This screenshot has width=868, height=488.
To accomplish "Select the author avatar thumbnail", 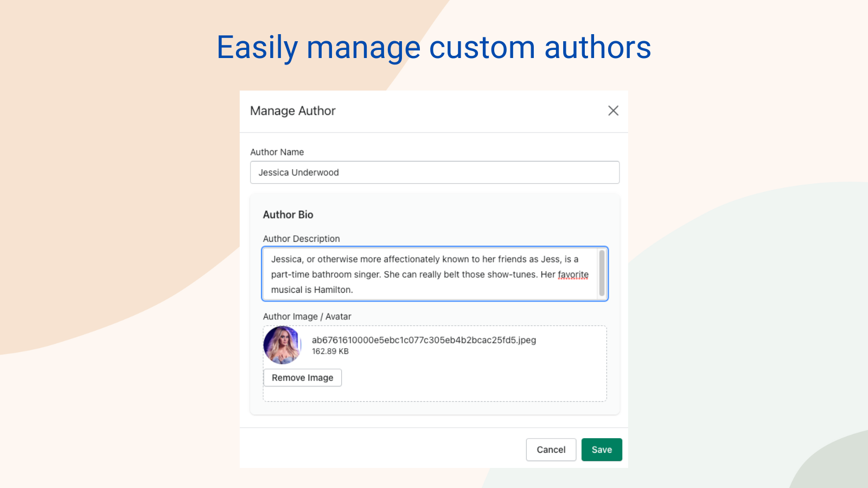I will pos(282,345).
